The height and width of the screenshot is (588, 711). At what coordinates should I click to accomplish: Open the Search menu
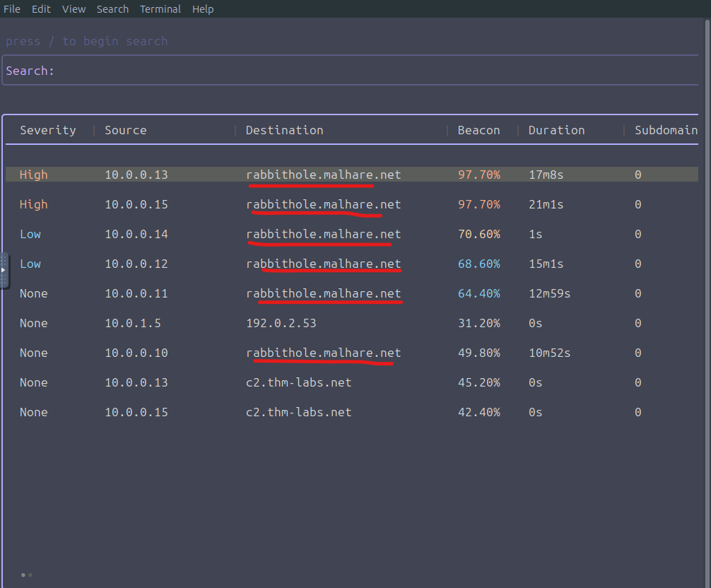112,9
